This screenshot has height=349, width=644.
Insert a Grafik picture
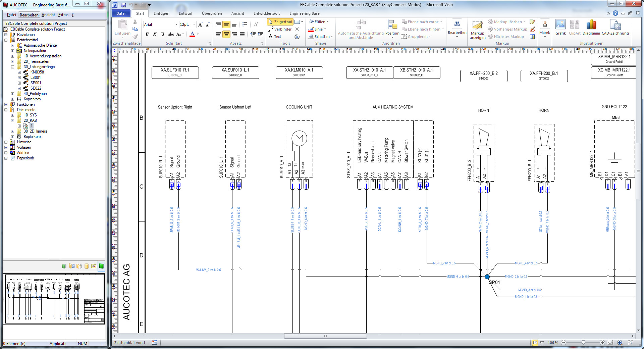560,27
